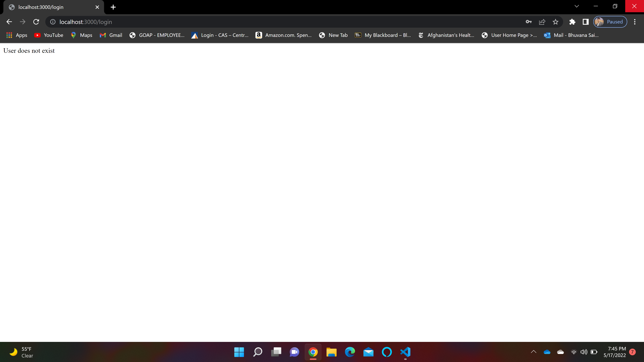Open Visual Studio Code from taskbar
The height and width of the screenshot is (362, 644).
(x=405, y=352)
